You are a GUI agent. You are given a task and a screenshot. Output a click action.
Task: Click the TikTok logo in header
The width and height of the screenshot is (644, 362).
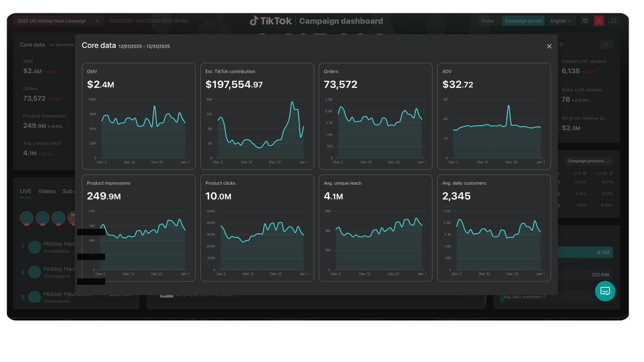[270, 21]
